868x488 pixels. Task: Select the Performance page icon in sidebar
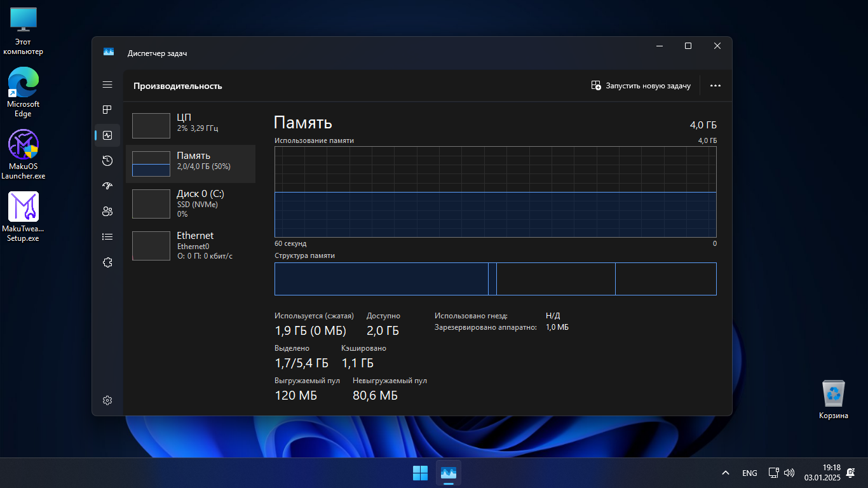tap(107, 135)
